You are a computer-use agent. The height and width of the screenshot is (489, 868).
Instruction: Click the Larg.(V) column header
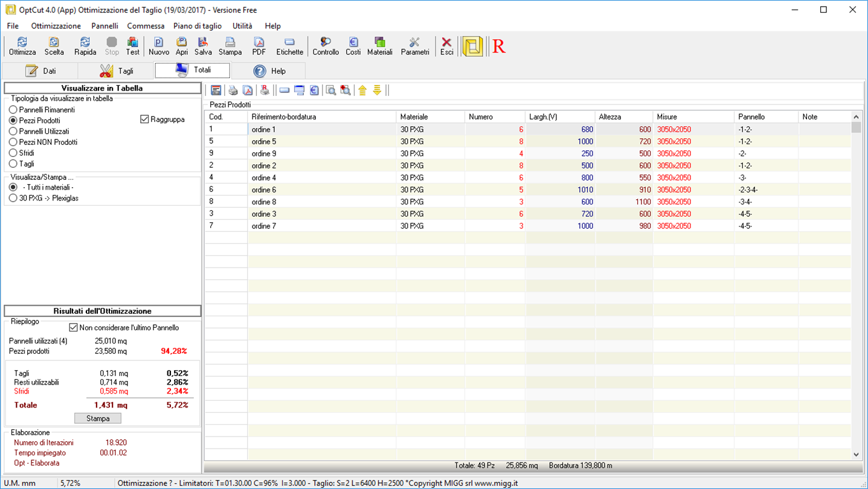[x=559, y=117]
